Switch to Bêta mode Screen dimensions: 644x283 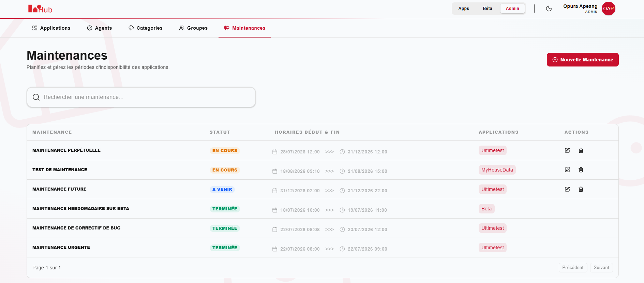click(x=488, y=9)
